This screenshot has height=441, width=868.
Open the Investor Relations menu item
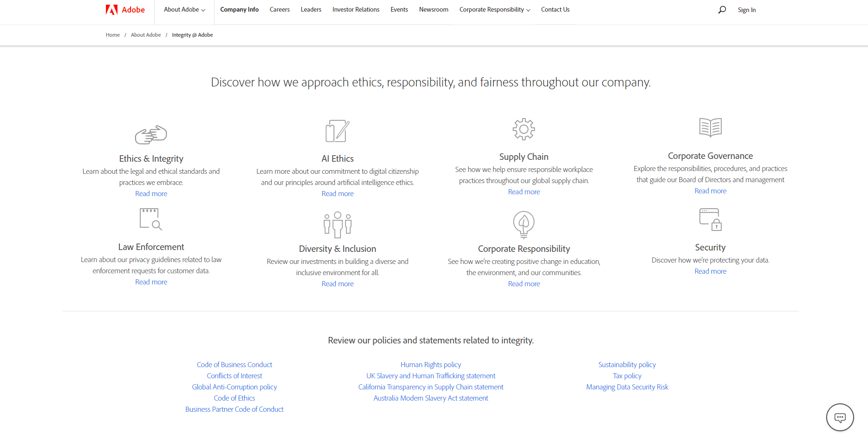(x=356, y=10)
